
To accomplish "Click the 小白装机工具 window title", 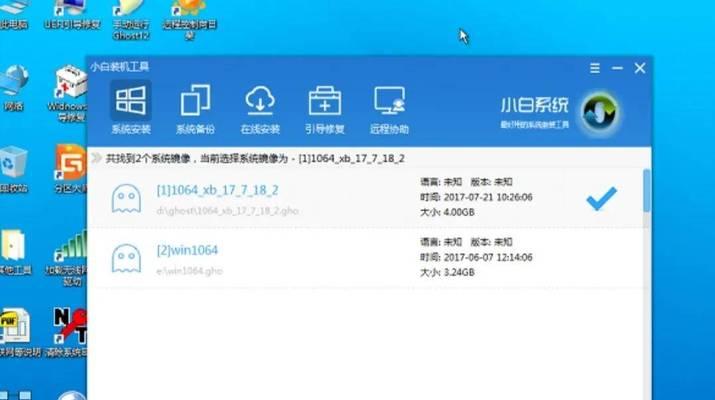I will point(119,67).
